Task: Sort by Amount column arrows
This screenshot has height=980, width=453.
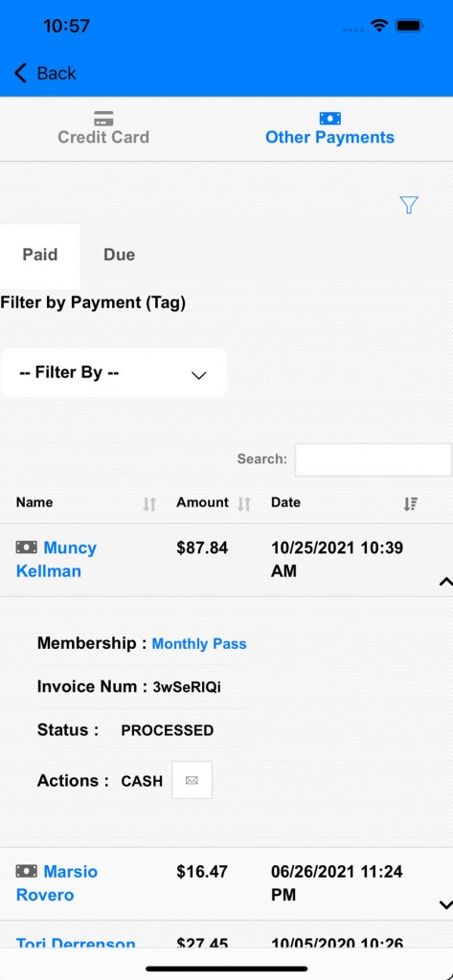Action: [x=244, y=503]
